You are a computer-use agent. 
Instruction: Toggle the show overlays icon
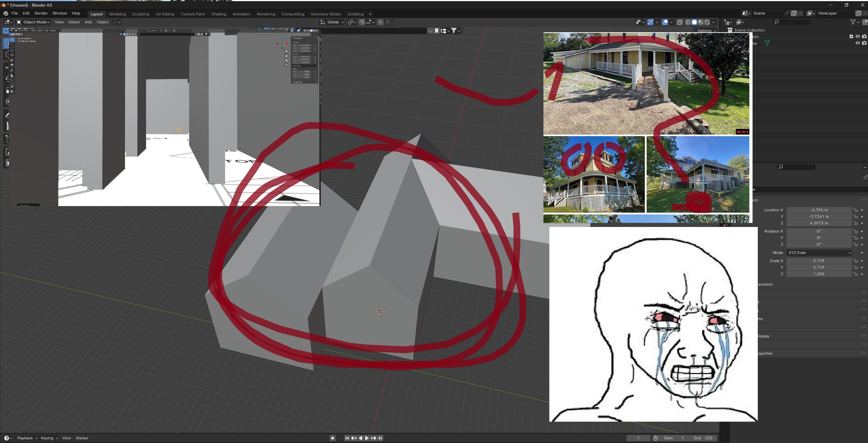[665, 22]
